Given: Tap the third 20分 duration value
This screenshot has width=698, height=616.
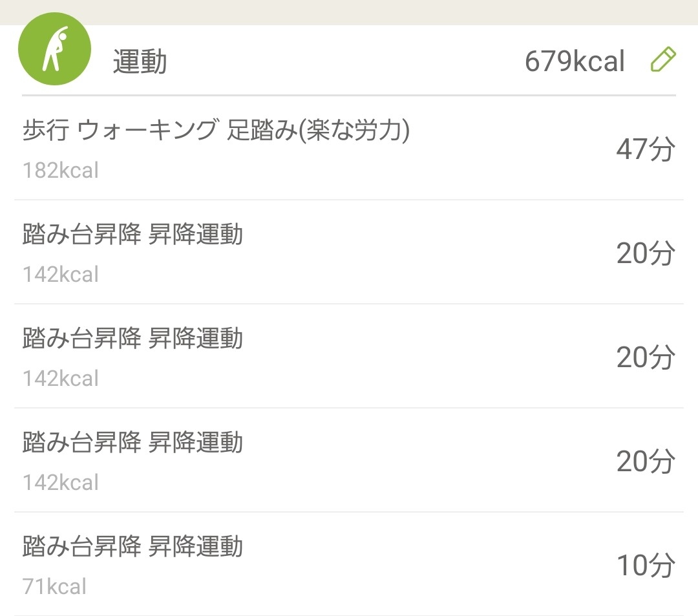Looking at the screenshot, I should (x=645, y=462).
